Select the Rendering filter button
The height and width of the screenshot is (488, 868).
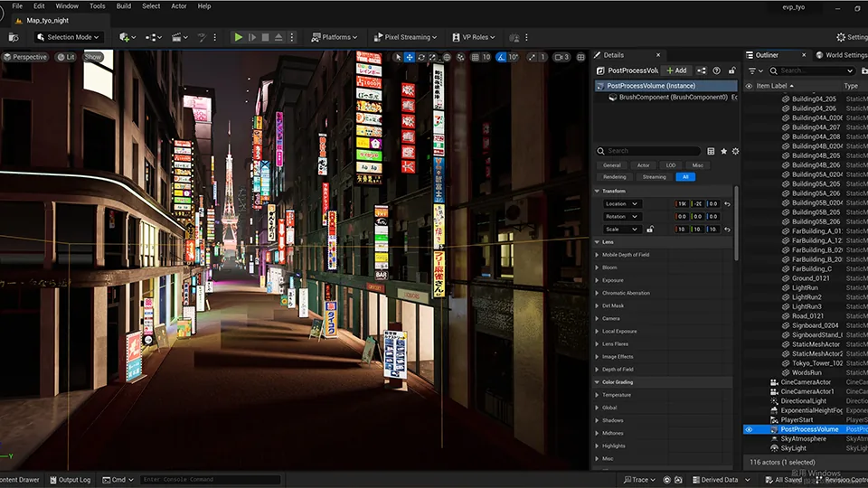(x=615, y=177)
